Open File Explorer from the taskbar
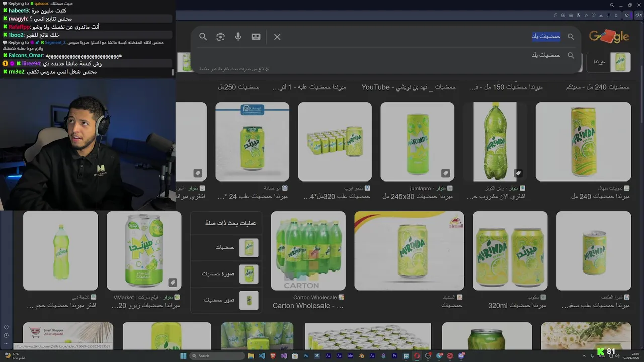The width and height of the screenshot is (644, 362). (251, 356)
